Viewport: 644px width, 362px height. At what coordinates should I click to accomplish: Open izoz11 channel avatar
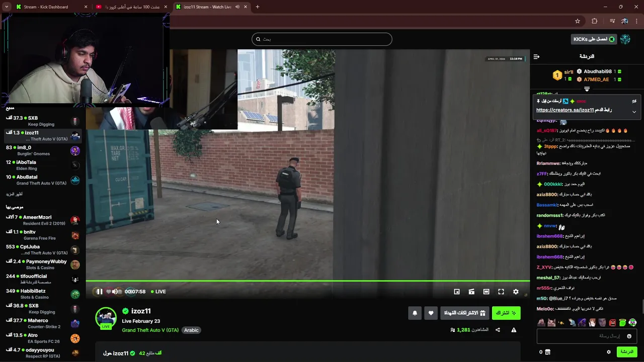[x=106, y=318]
